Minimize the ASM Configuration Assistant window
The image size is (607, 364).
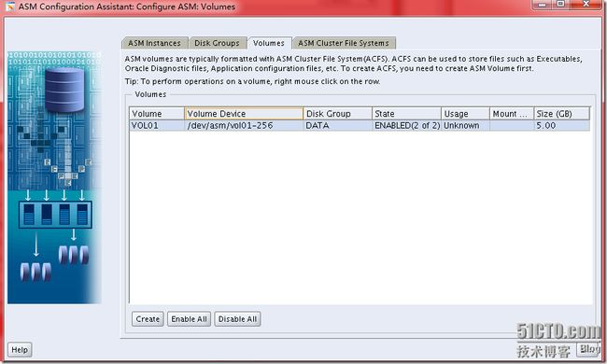(543, 5)
